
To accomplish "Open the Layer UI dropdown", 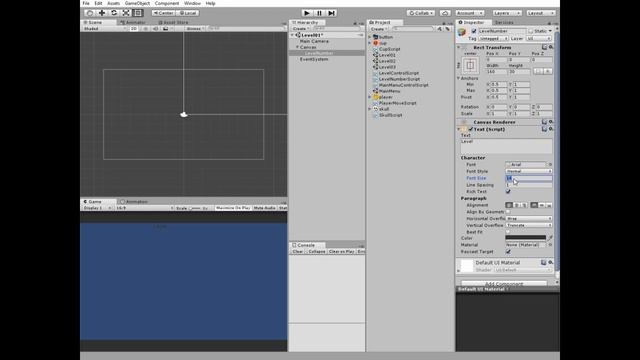I will click(x=539, y=38).
